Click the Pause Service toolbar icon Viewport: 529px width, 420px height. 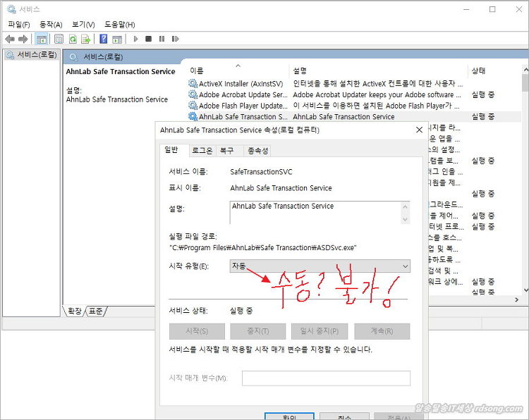click(x=162, y=39)
